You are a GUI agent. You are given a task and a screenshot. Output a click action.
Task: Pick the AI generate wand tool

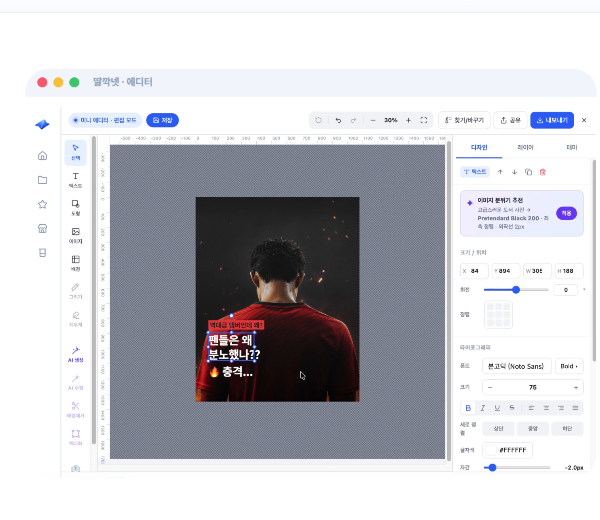[75, 354]
